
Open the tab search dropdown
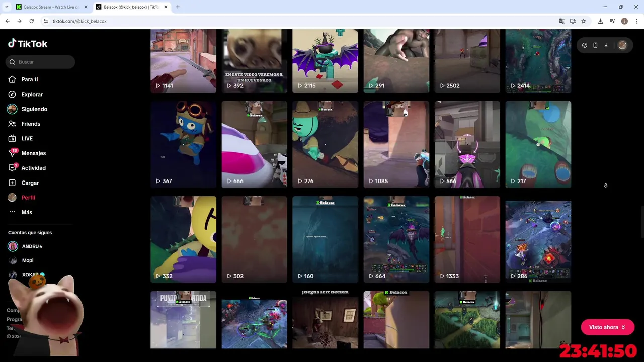click(x=7, y=7)
